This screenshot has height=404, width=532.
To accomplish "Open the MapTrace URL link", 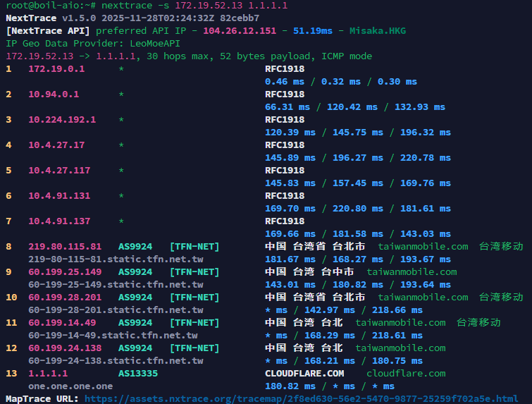I will coord(302,398).
